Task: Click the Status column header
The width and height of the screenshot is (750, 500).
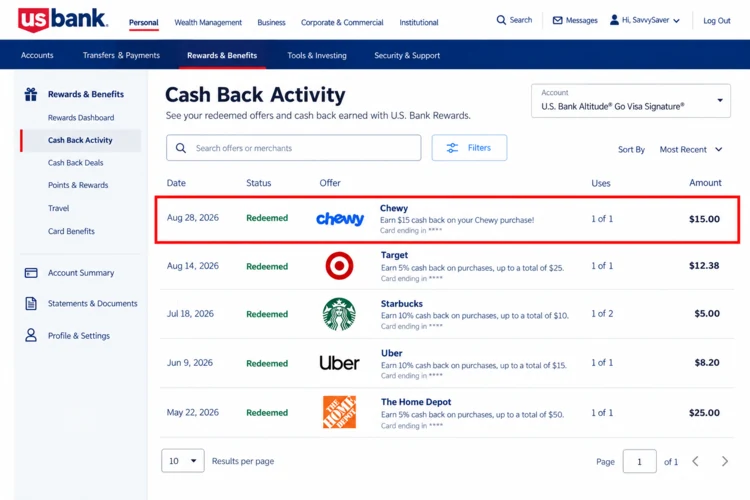Action: pos(259,183)
